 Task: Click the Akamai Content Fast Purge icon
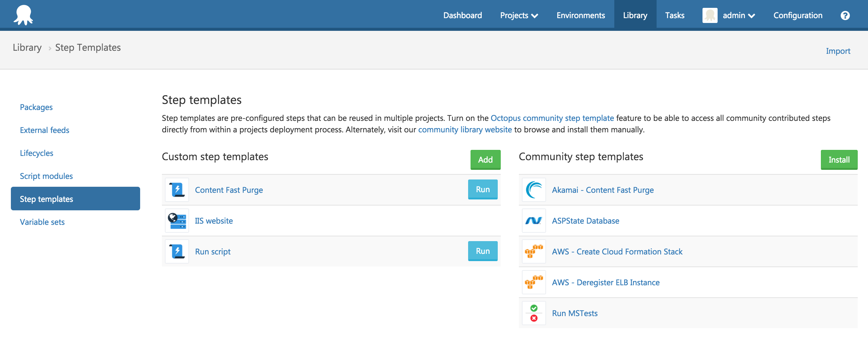tap(534, 189)
